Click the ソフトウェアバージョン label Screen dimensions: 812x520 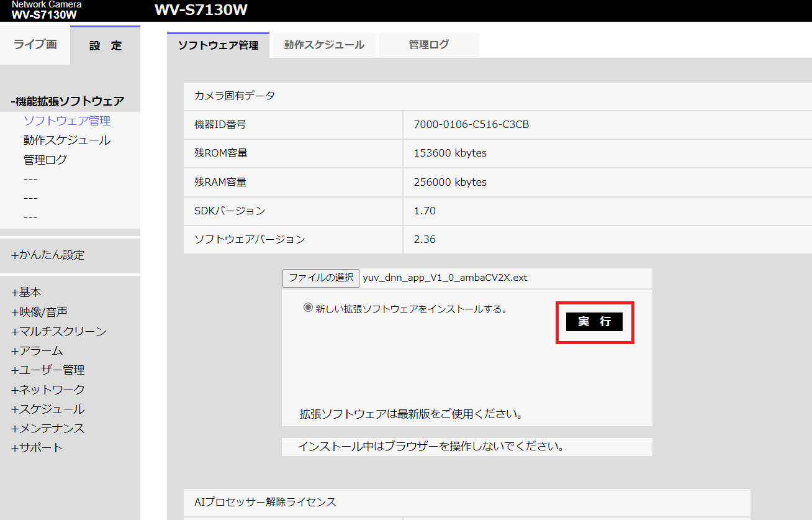pyautogui.click(x=250, y=239)
